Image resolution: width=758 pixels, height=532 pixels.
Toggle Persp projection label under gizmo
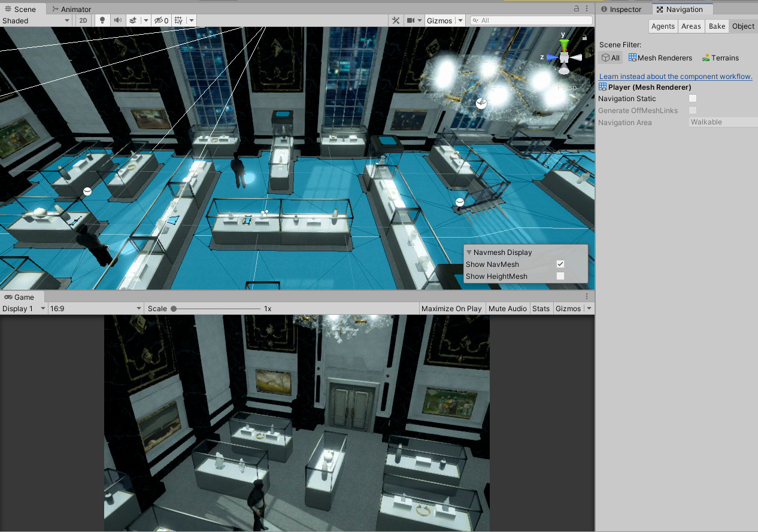[566, 87]
